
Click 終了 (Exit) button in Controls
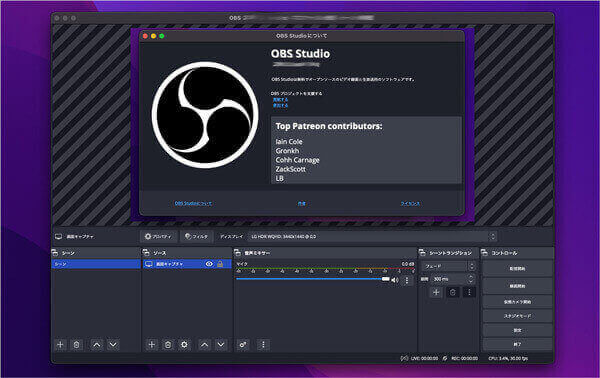pos(517,344)
